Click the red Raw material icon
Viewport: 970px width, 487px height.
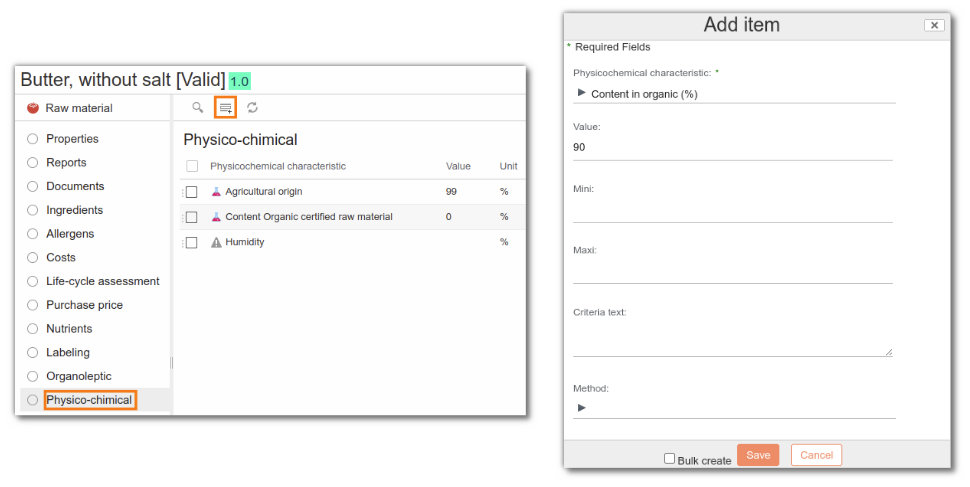coord(32,108)
